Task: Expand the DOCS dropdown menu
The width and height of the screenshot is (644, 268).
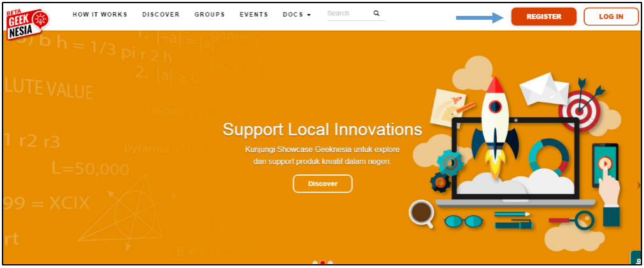Action: (297, 15)
